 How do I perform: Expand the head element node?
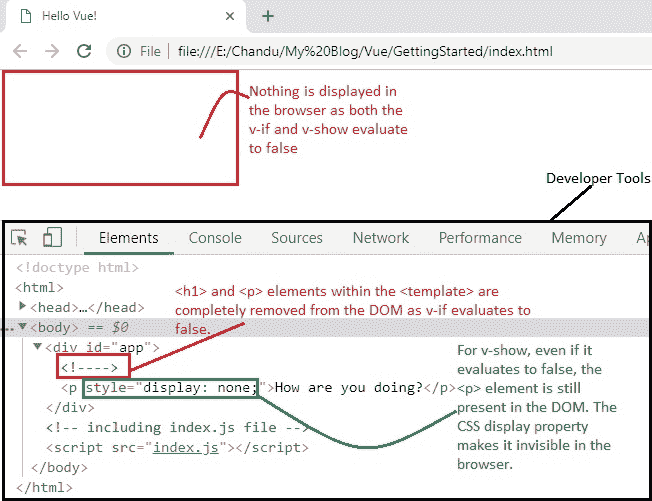(x=22, y=306)
